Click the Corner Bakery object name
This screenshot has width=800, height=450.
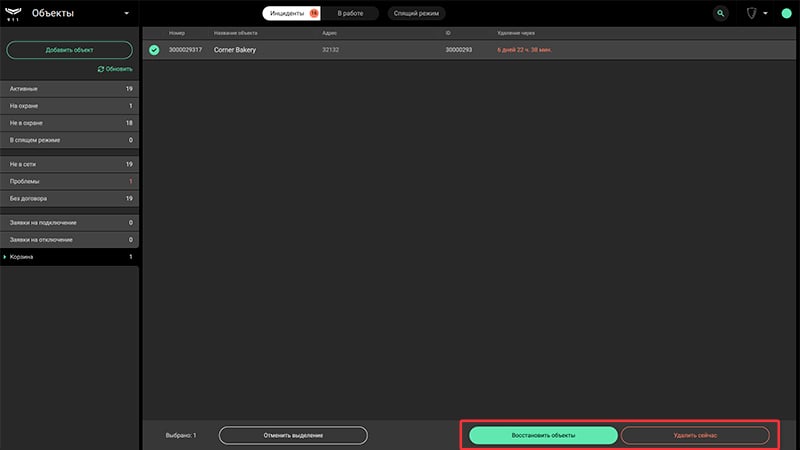235,50
